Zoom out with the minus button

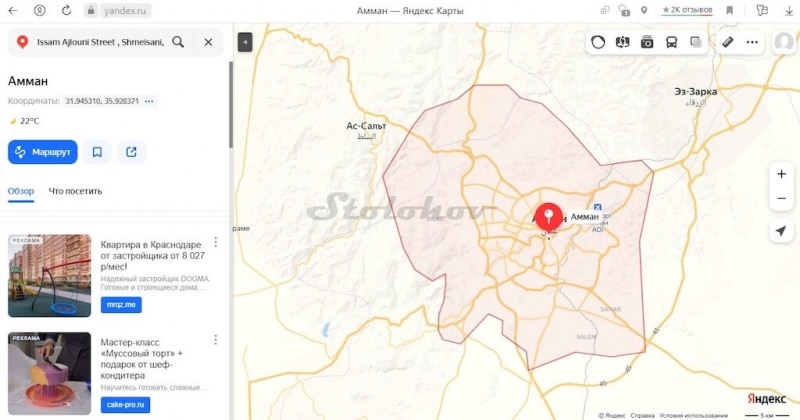pyautogui.click(x=781, y=199)
